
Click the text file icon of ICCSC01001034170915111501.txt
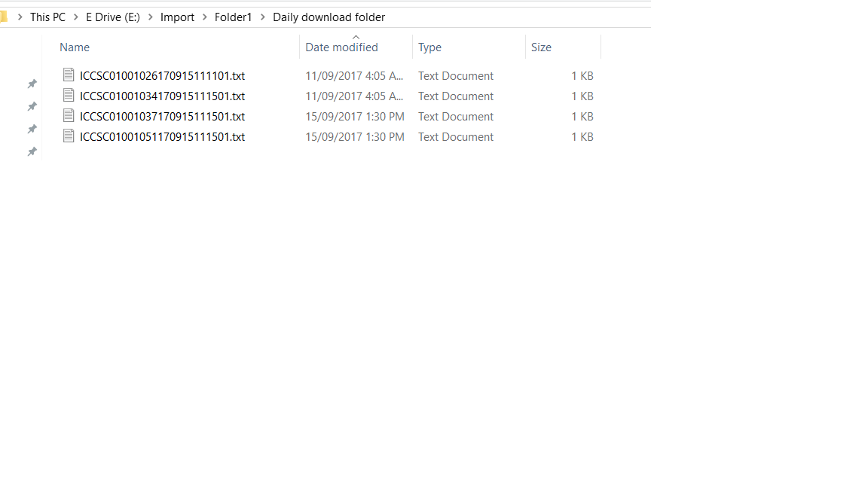(x=69, y=95)
